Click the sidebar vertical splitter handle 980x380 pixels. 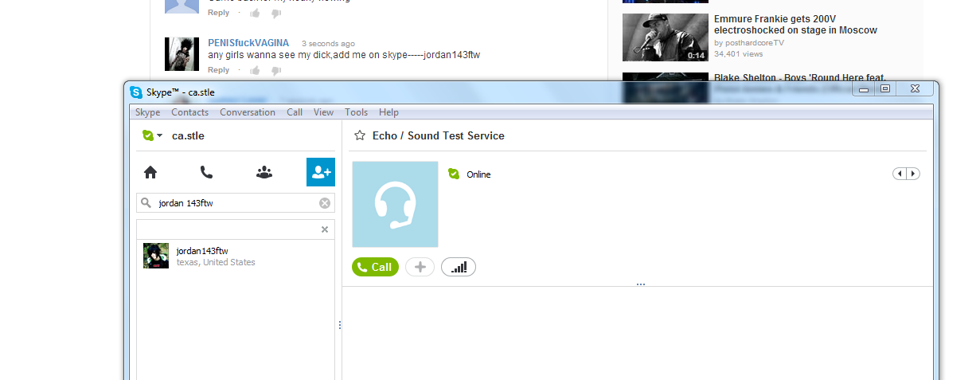click(x=340, y=325)
